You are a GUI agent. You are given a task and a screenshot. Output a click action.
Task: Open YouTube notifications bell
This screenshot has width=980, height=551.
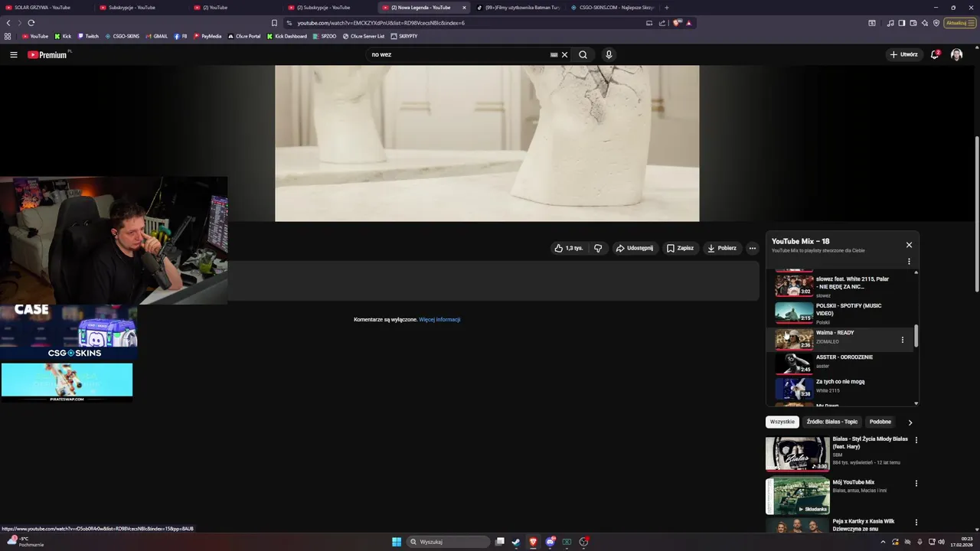(x=935, y=55)
